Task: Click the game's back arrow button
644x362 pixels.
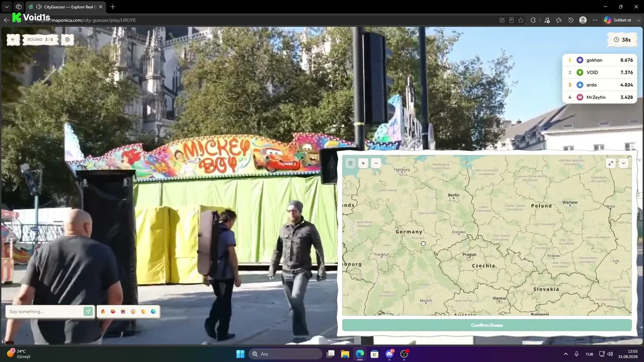Action: [x=13, y=40]
